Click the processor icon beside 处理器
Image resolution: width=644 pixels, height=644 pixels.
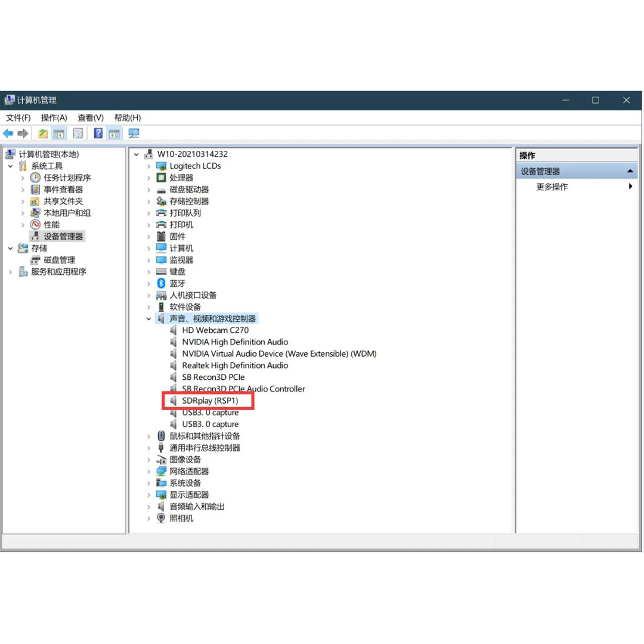pos(162,178)
